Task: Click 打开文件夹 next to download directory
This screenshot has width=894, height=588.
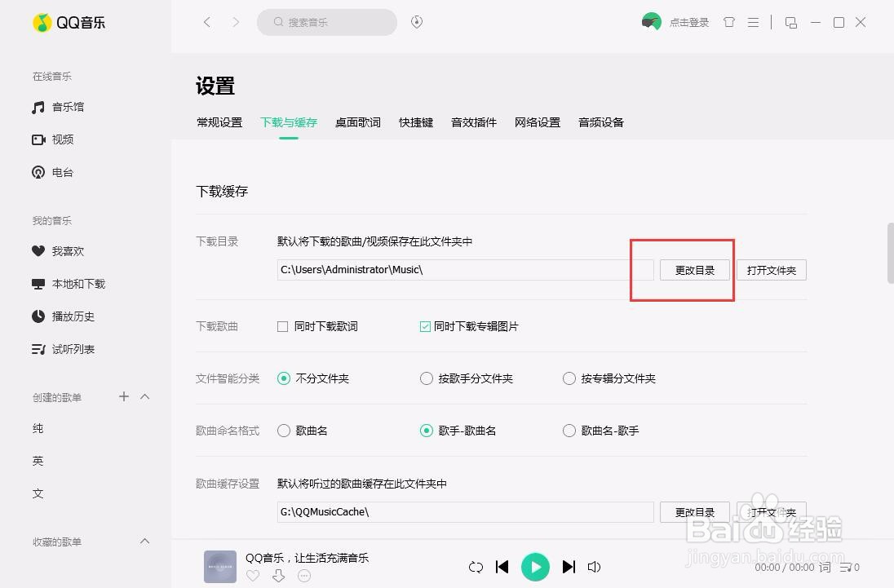Action: coord(771,270)
